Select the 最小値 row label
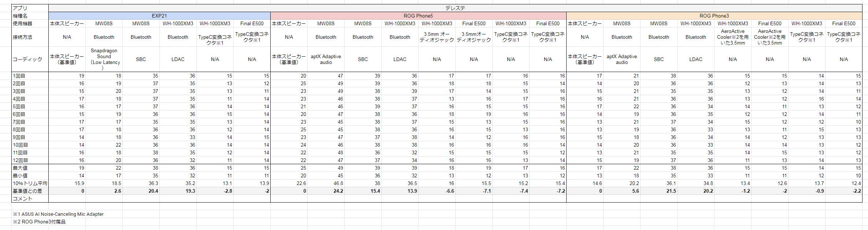 click(30, 176)
